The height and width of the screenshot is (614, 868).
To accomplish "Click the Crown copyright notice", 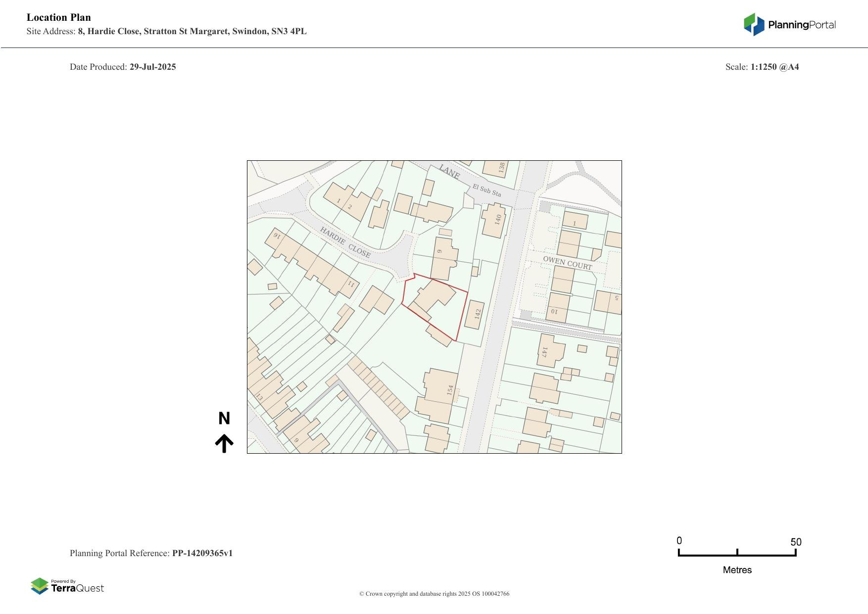I will click(434, 594).
